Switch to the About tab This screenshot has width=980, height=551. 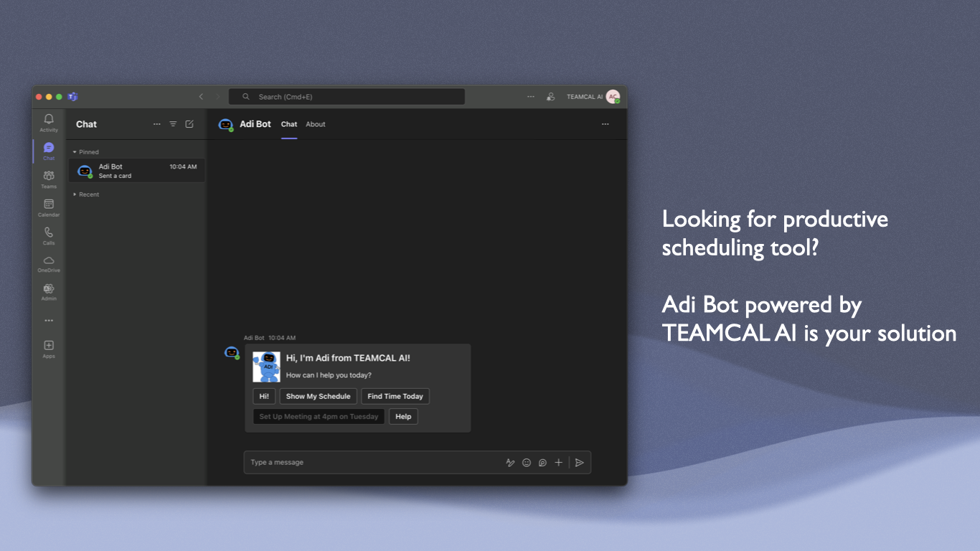316,124
